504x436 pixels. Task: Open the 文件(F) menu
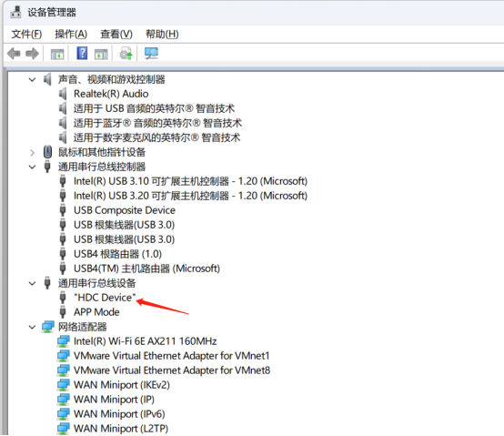click(26, 34)
